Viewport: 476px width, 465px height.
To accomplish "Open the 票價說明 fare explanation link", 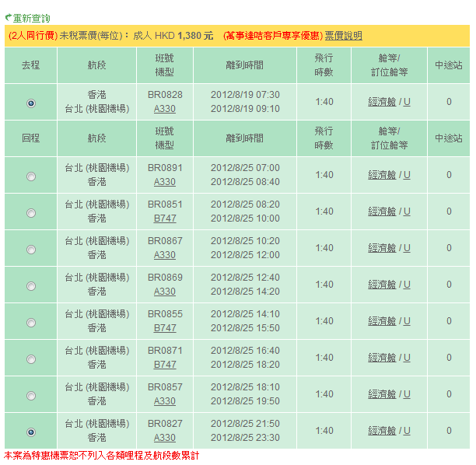I will [x=343, y=36].
